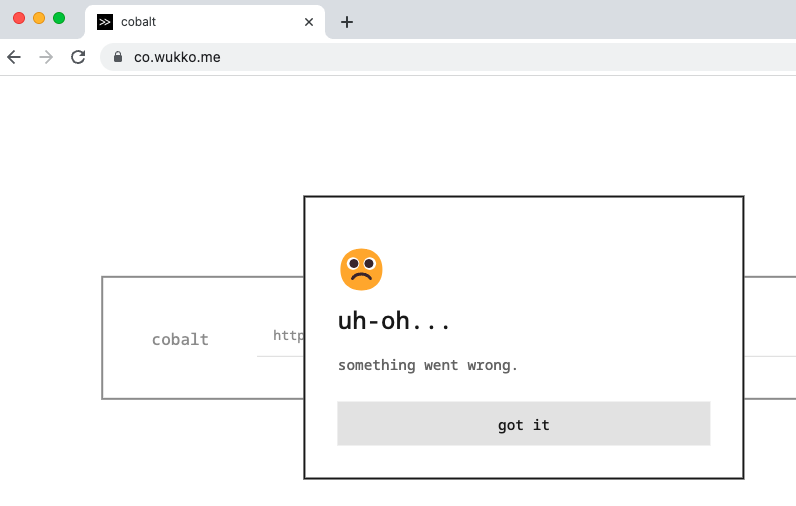The image size is (796, 506).
Task: Click the something went wrong message
Action: click(428, 365)
